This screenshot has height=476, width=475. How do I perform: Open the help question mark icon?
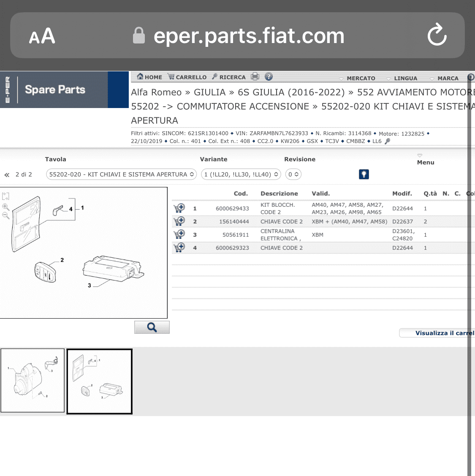(269, 76)
